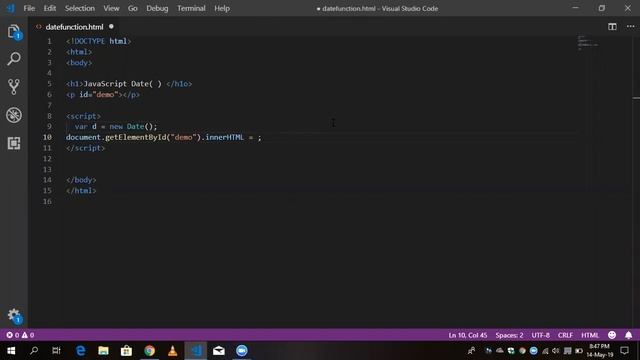Open the Mail app from the taskbar
Image resolution: width=640 pixels, height=360 pixels.
coord(219,351)
